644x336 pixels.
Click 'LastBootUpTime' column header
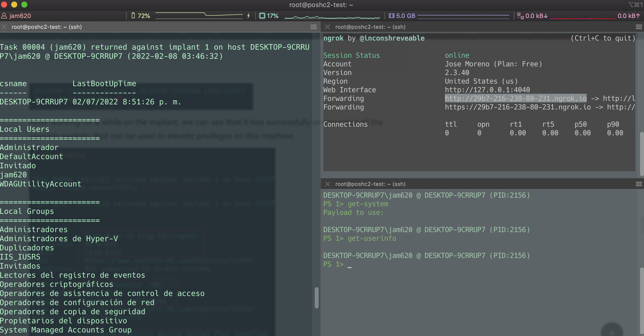click(x=104, y=84)
